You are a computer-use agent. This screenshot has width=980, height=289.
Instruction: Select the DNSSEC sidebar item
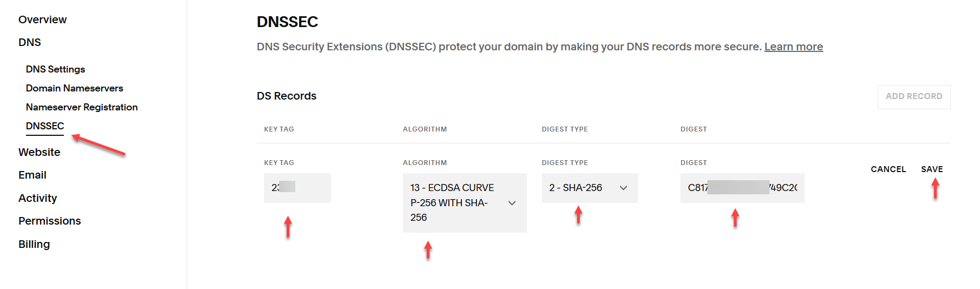coord(45,126)
